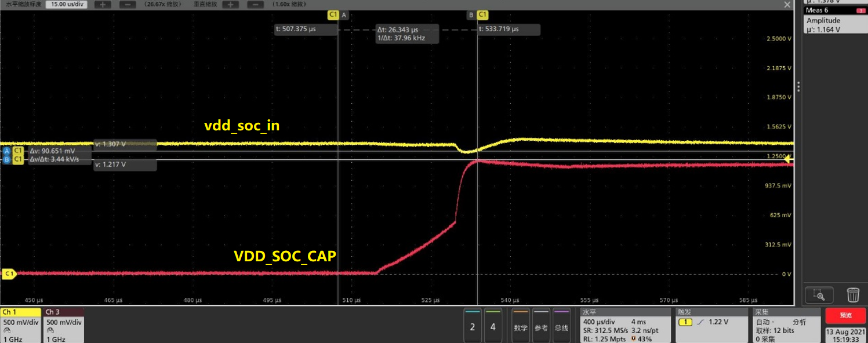This screenshot has width=868, height=343.
Task: Decrease vertical zoom with the second minus button
Action: point(255,5)
